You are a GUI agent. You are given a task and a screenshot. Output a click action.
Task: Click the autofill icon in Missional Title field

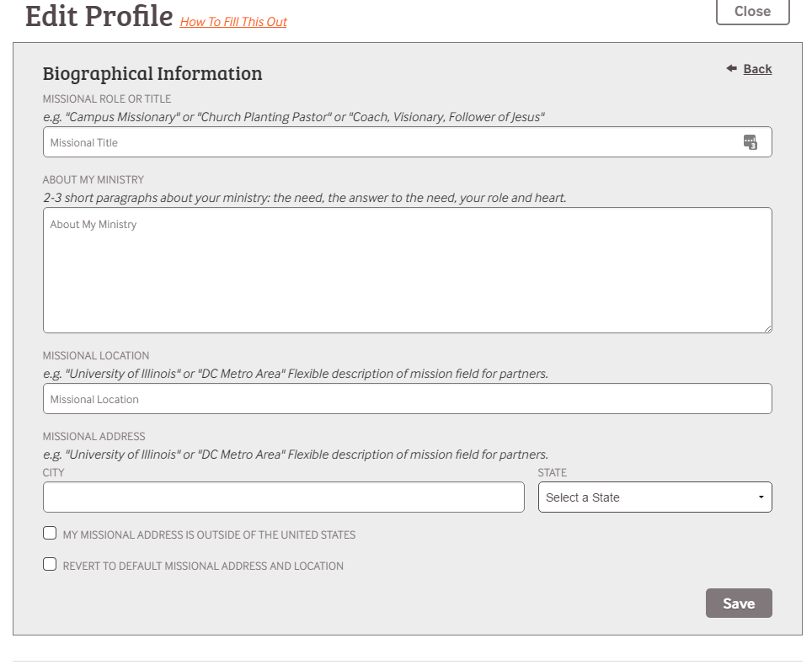750,142
